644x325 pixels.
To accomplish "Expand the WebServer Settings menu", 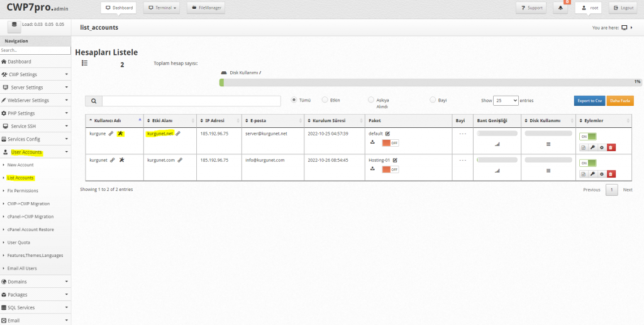I will click(35, 100).
